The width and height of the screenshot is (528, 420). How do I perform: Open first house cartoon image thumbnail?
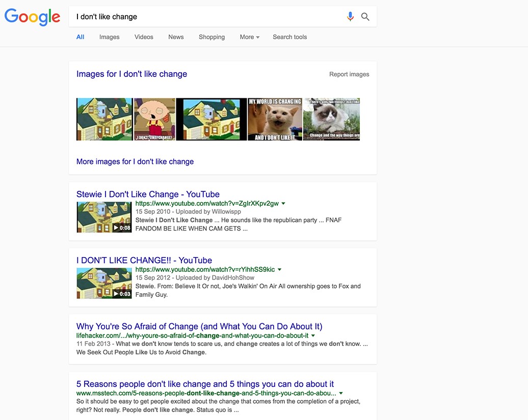click(104, 119)
